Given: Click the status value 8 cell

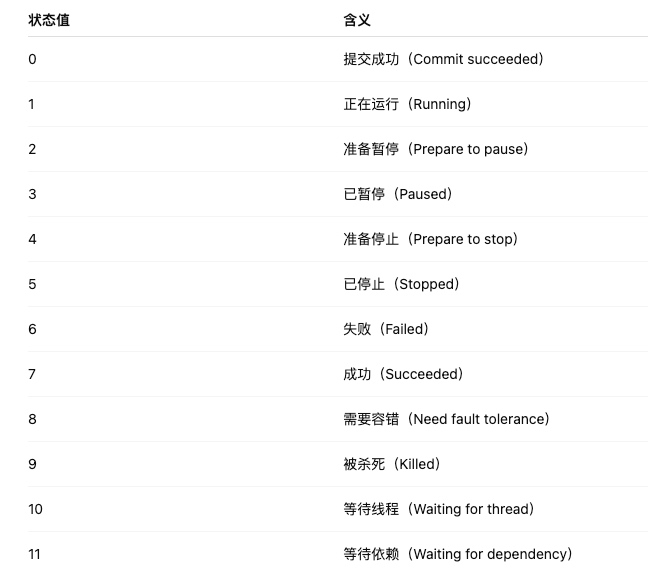Looking at the screenshot, I should (x=32, y=419).
